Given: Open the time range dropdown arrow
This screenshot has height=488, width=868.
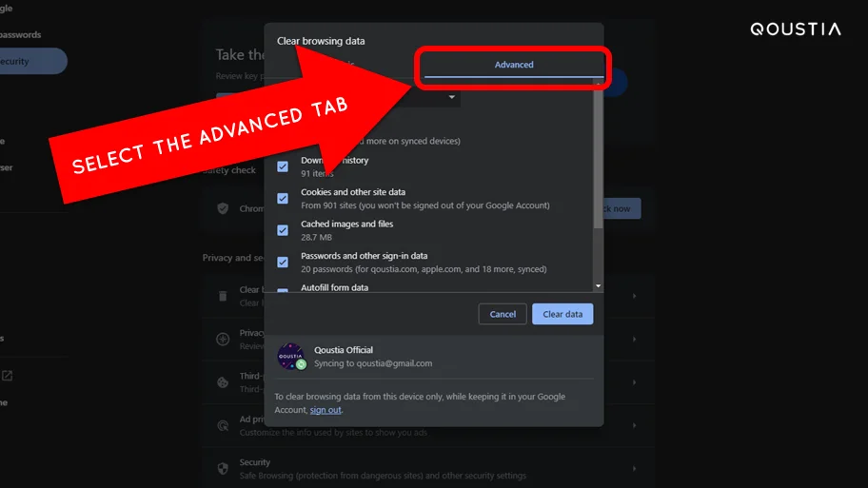Looking at the screenshot, I should (452, 97).
